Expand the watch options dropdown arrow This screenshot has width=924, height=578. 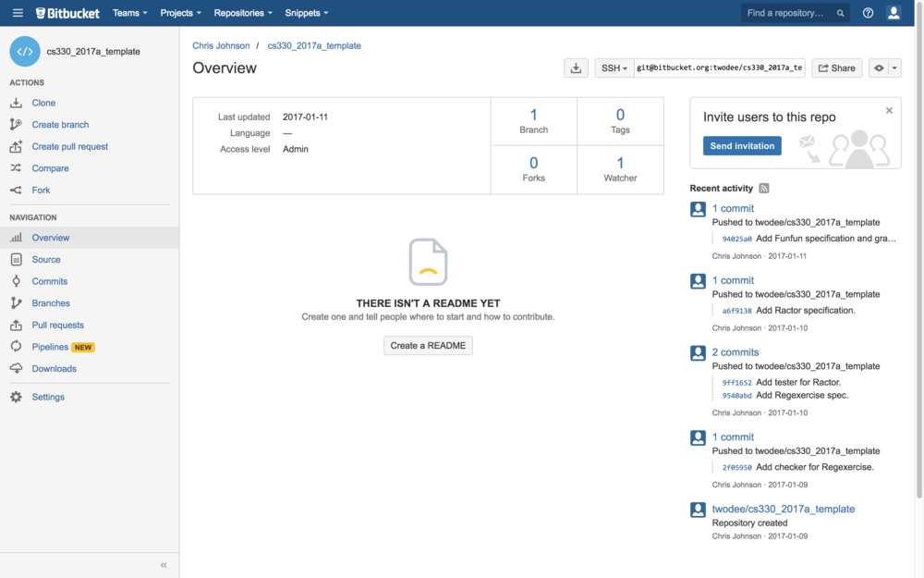894,68
